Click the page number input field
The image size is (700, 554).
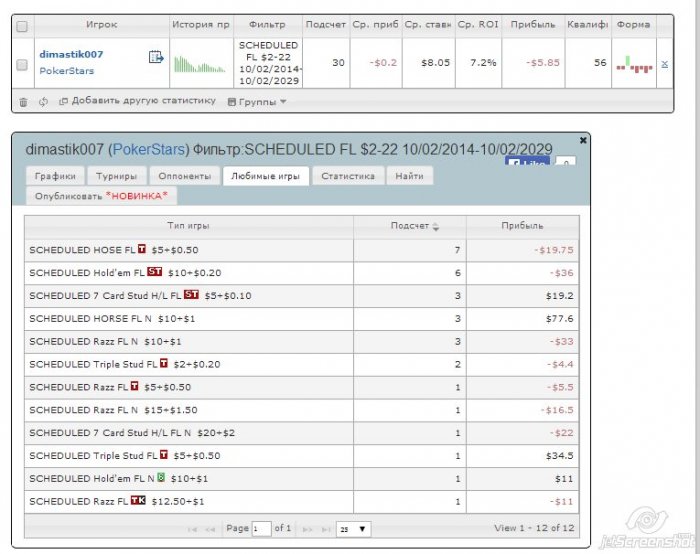[262, 529]
